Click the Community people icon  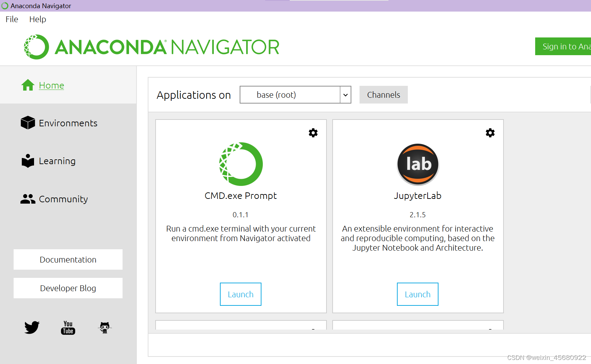click(28, 199)
